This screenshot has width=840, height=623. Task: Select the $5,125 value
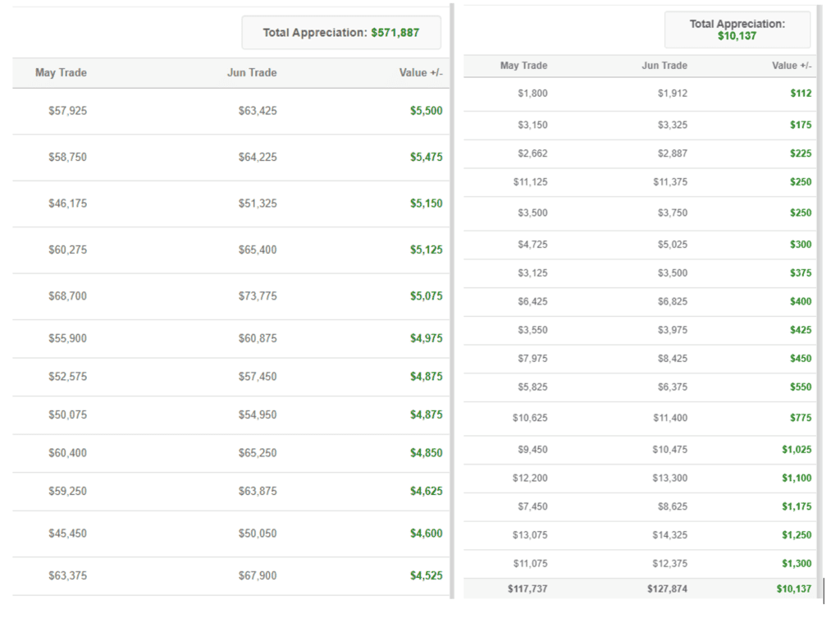427,250
